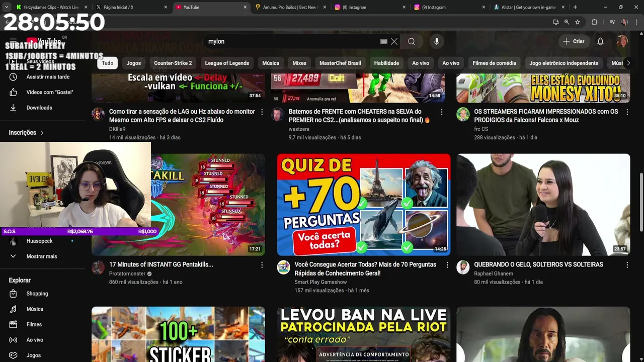Open Smart Play Gameshow channel avatar
Viewport: 644px width, 362px height.
tap(284, 267)
